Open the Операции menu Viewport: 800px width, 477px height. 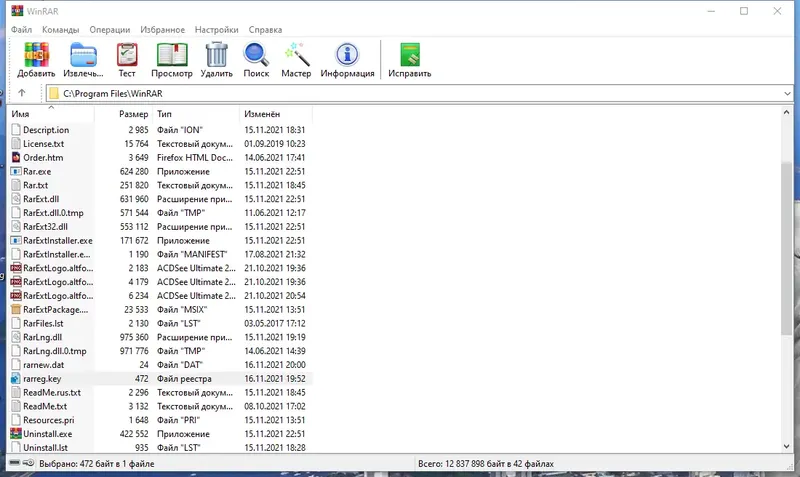pyautogui.click(x=110, y=30)
